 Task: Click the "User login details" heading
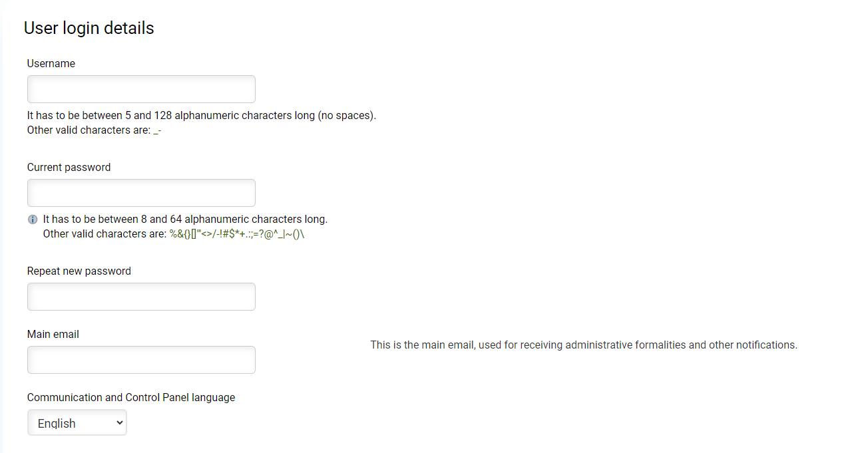point(89,28)
